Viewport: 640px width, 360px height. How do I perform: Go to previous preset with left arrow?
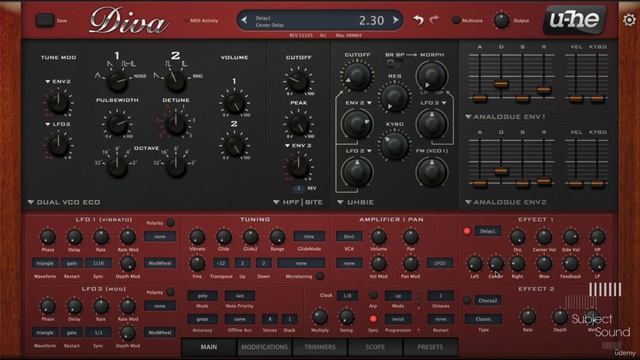[244, 20]
